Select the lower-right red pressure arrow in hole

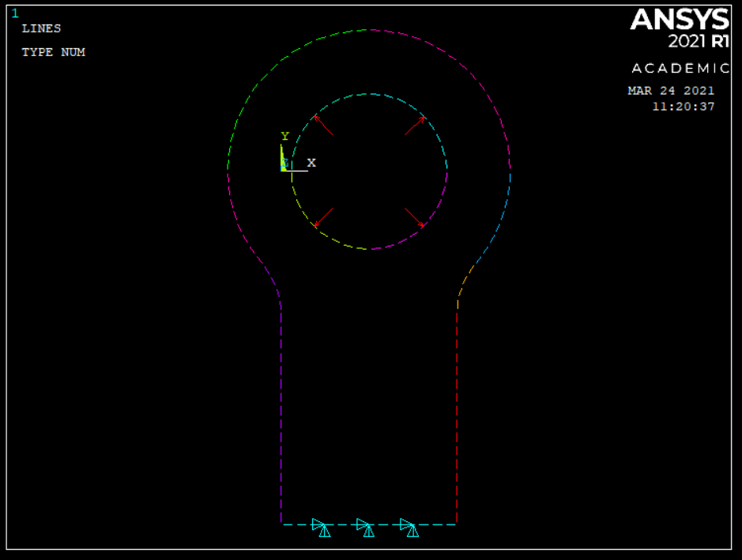[x=415, y=217]
